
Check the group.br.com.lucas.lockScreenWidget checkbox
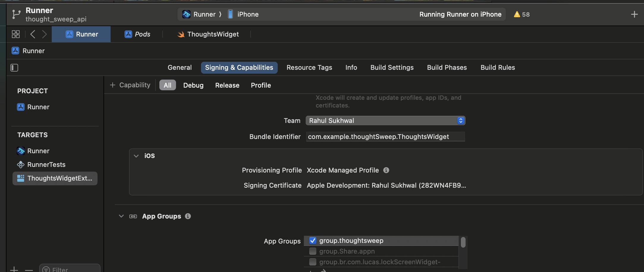click(x=312, y=262)
